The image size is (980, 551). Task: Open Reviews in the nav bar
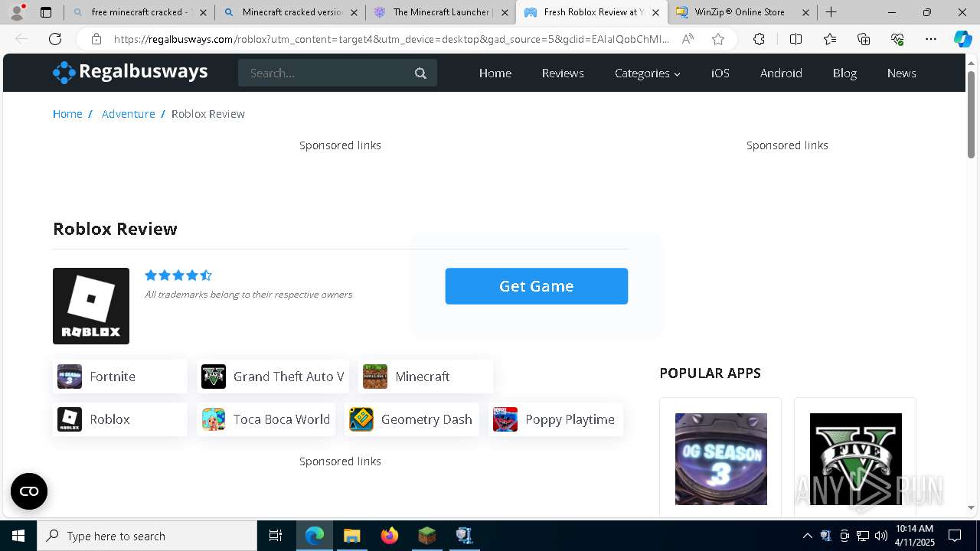pos(563,73)
